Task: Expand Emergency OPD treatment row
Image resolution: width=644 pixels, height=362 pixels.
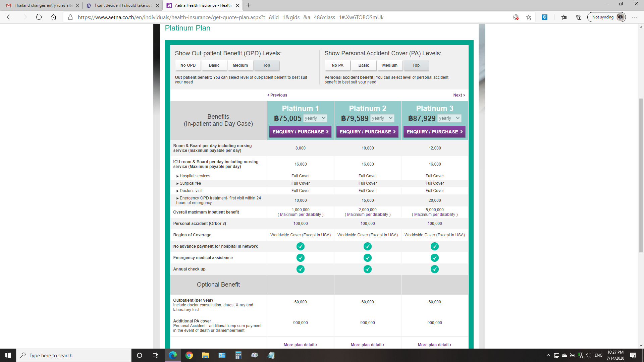Action: (x=218, y=200)
